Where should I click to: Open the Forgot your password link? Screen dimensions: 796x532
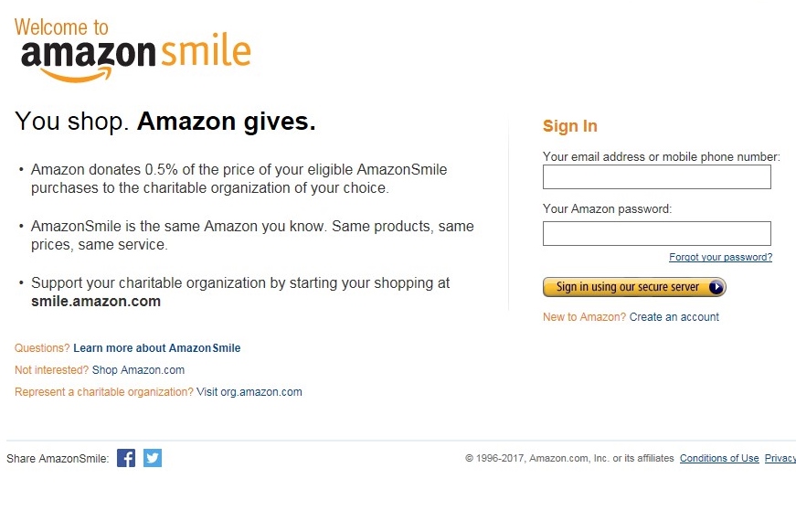coord(720,258)
